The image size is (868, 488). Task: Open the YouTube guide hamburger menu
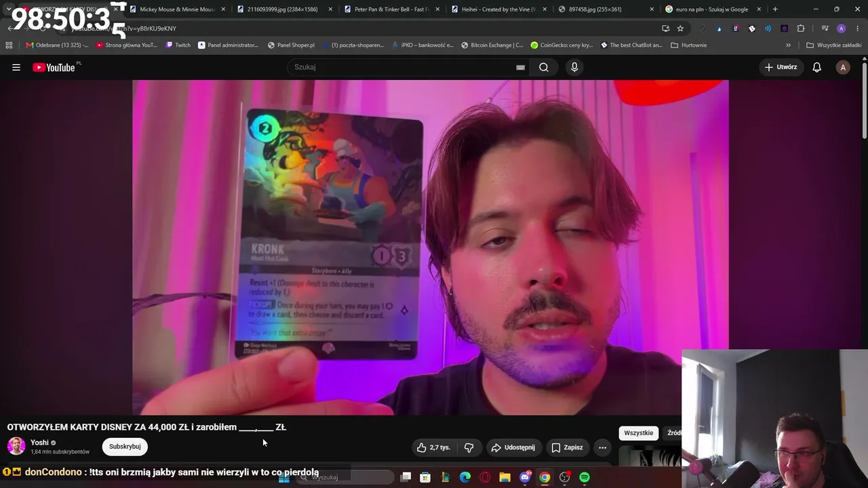tap(16, 67)
